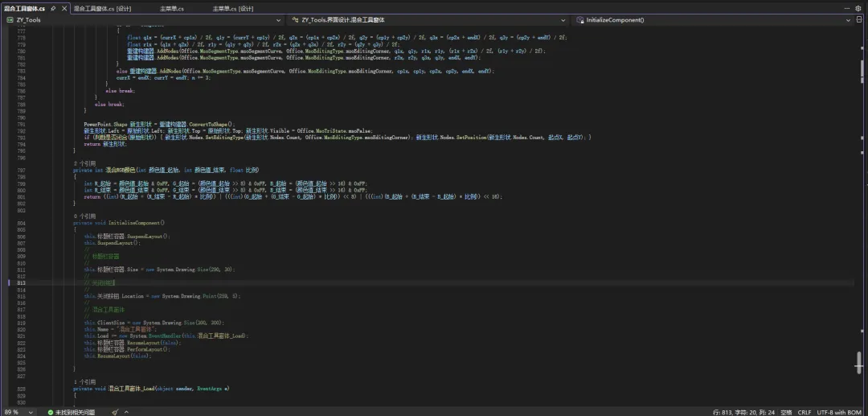
Task: Click the '1 个引用' link above 混合工具窗体_Load
Action: click(84, 382)
